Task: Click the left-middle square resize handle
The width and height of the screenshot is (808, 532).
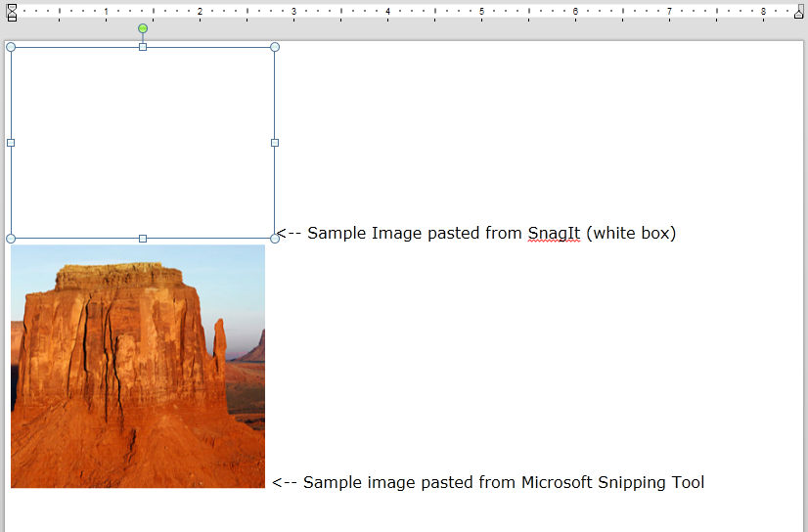Action: 11,143
